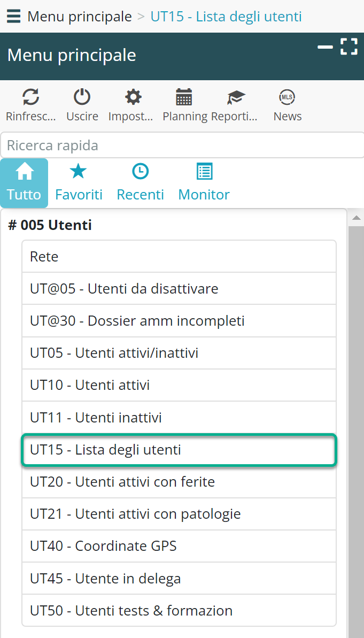Open the MLS News icon

pyautogui.click(x=287, y=97)
